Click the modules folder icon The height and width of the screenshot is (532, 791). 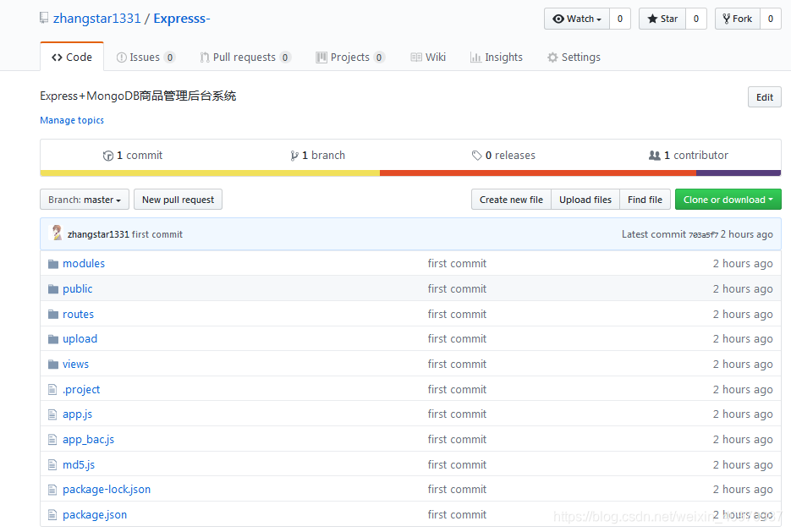coord(53,264)
